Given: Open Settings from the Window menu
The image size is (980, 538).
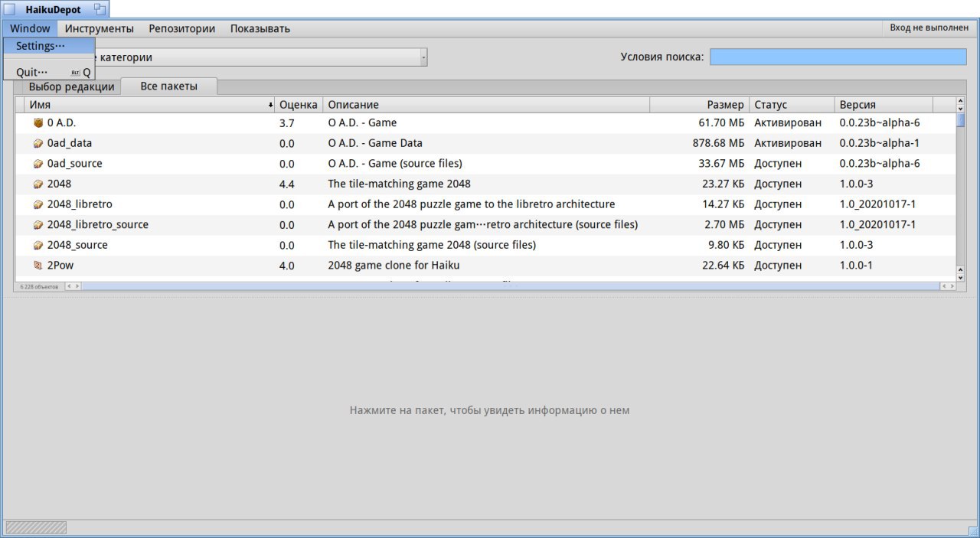Looking at the screenshot, I should coord(49,46).
